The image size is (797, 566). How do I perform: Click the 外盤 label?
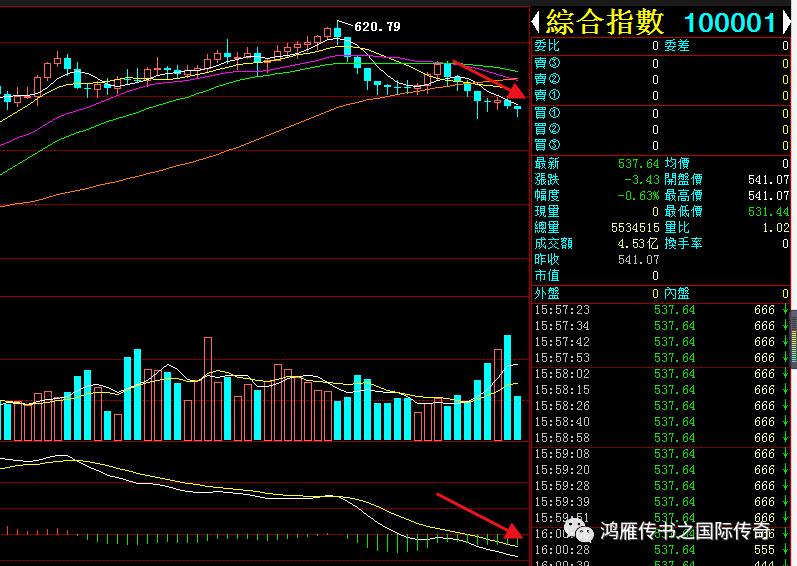547,294
